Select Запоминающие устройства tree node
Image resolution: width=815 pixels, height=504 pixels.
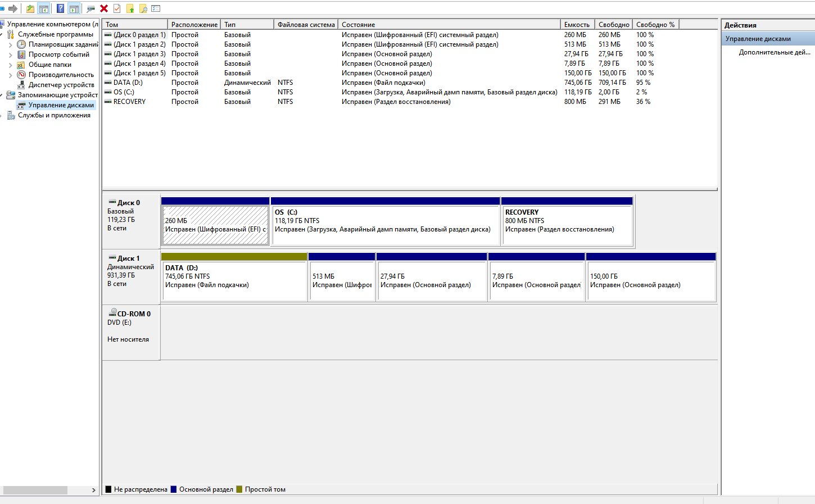click(x=58, y=95)
